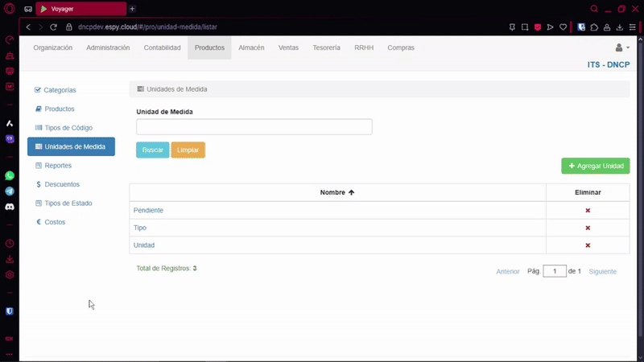This screenshot has height=362, width=644.
Task: Open the Administración menu
Action: click(108, 47)
